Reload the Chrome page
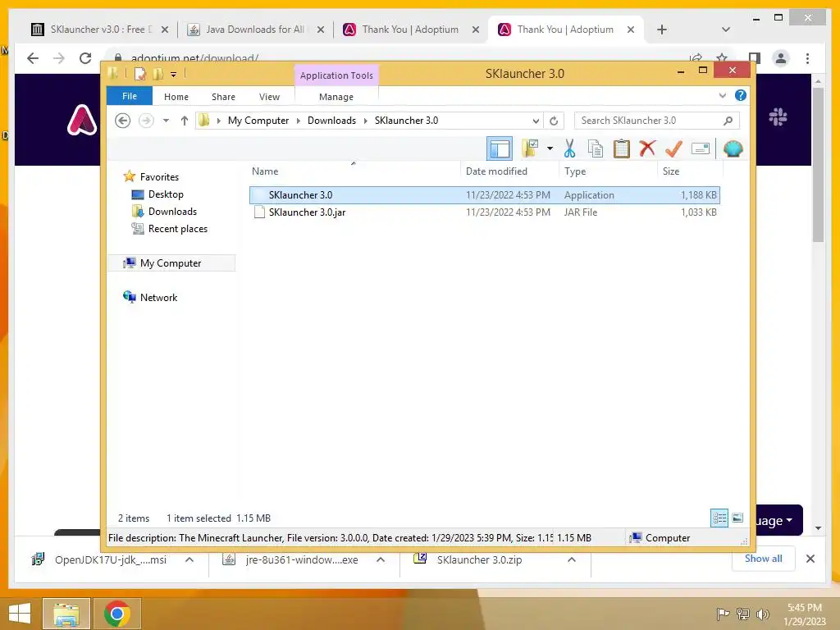The height and width of the screenshot is (630, 840). point(85,58)
